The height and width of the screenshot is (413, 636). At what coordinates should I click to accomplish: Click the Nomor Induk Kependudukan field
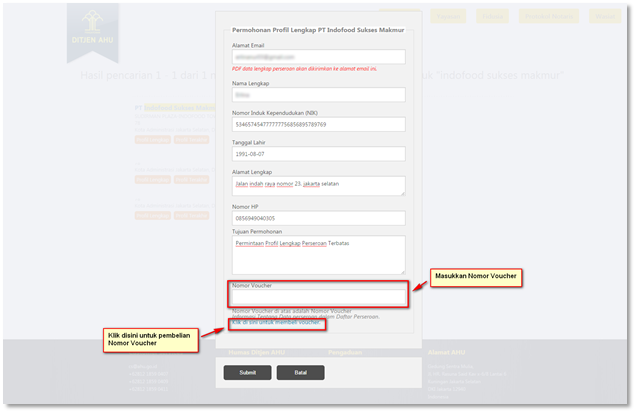point(318,125)
